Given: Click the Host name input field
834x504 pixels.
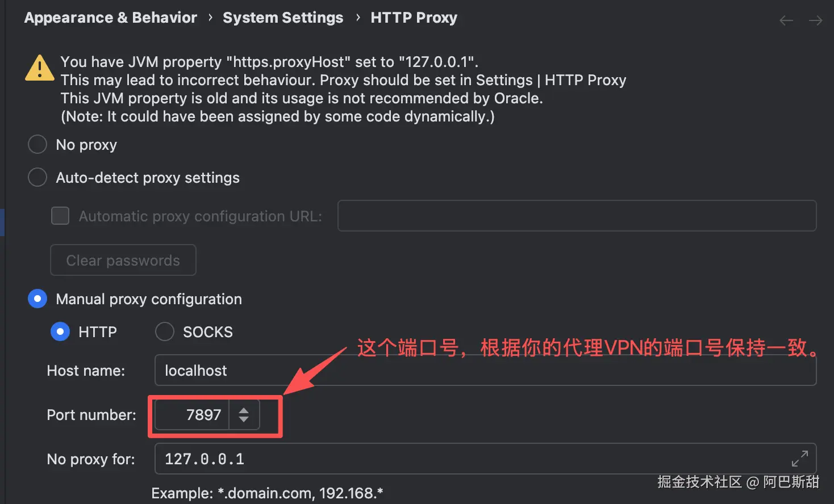Looking at the screenshot, I should click(485, 371).
